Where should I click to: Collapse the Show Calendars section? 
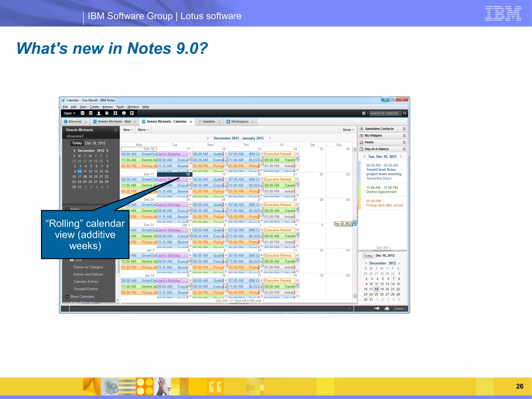(x=68, y=297)
